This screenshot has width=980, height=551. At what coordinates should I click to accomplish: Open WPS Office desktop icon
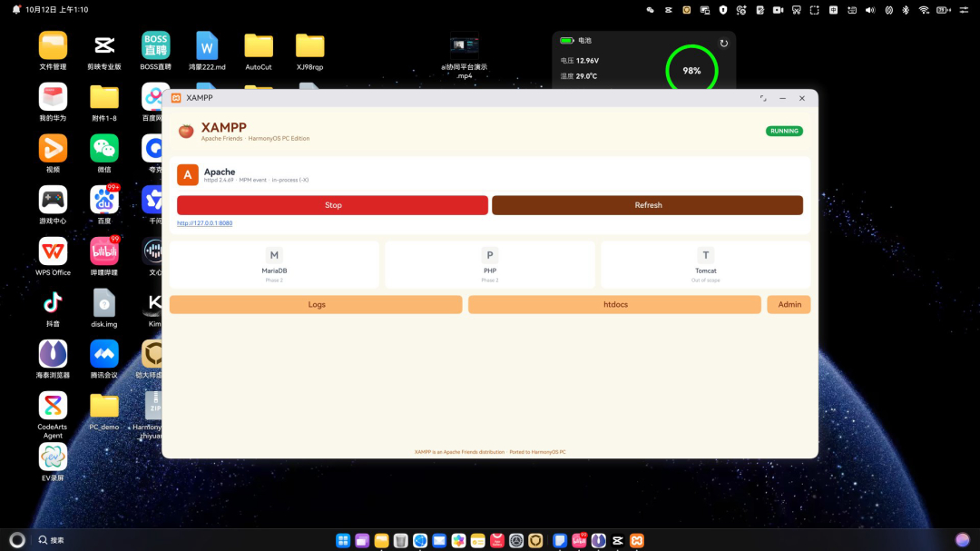click(x=54, y=256)
